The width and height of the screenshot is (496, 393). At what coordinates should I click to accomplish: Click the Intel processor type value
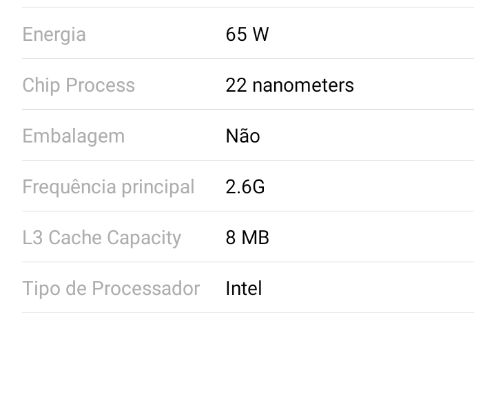244,288
